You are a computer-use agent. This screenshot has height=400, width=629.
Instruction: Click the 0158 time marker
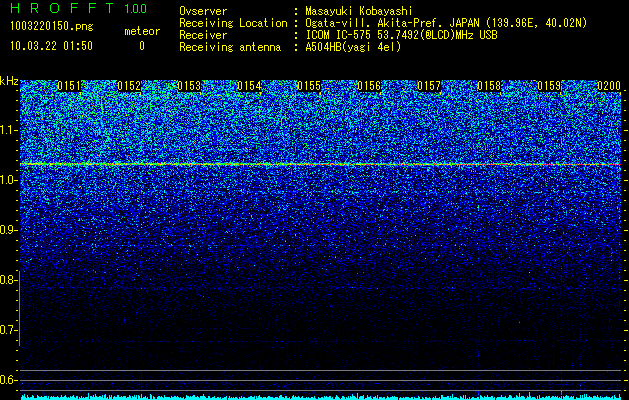(489, 86)
